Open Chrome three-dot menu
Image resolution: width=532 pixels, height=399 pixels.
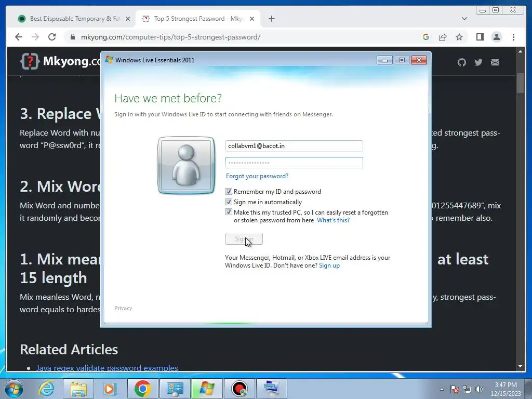[x=513, y=37]
